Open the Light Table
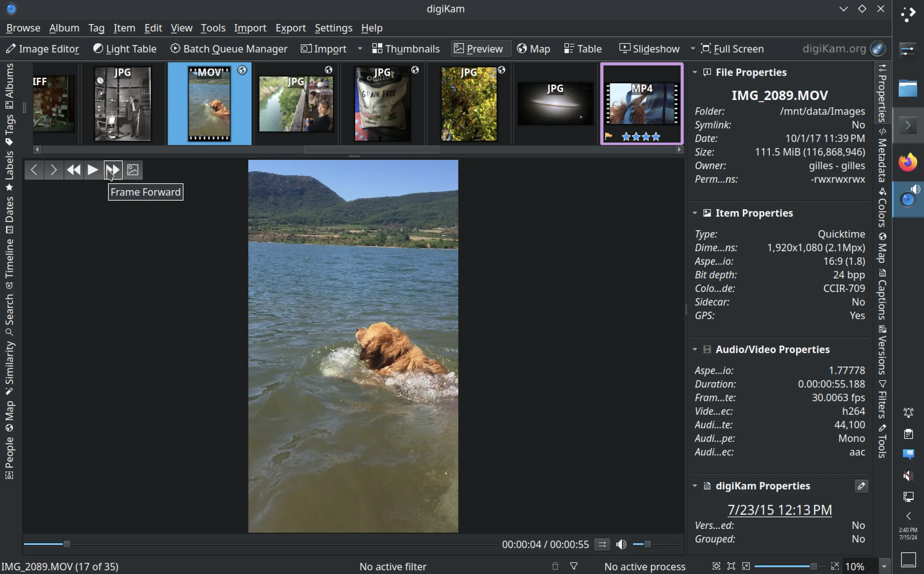This screenshot has height=574, width=924. click(124, 48)
